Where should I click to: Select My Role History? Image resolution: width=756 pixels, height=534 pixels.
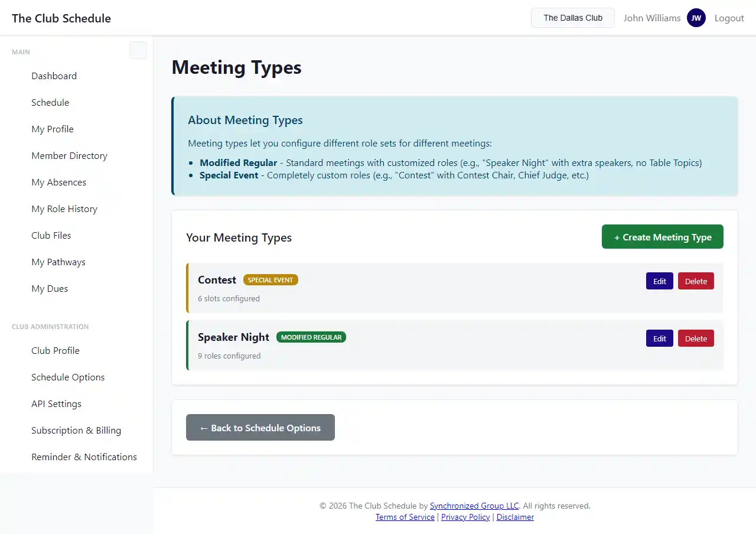(x=64, y=209)
